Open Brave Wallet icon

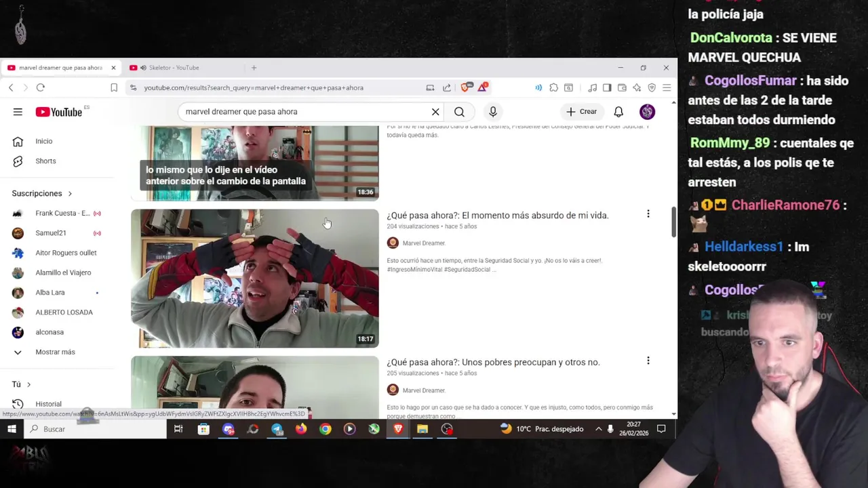click(x=622, y=87)
